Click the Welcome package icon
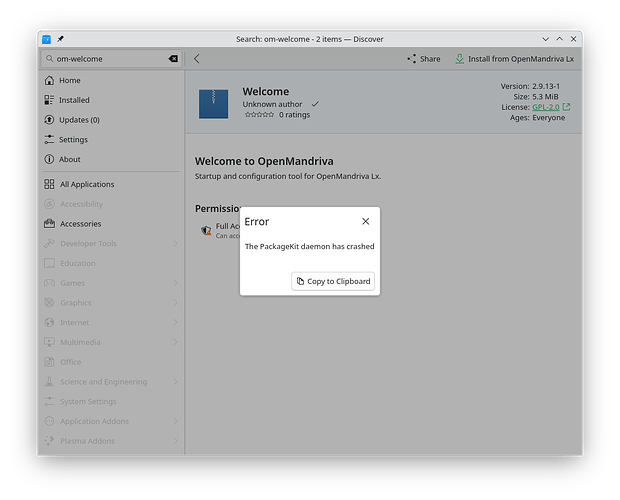The image size is (620, 500). click(214, 104)
